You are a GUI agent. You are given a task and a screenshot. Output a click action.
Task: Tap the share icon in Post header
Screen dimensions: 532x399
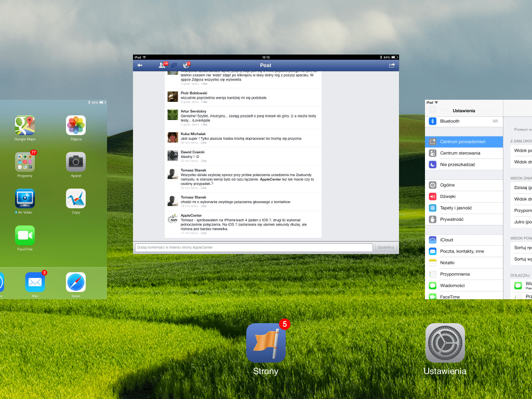pos(392,65)
